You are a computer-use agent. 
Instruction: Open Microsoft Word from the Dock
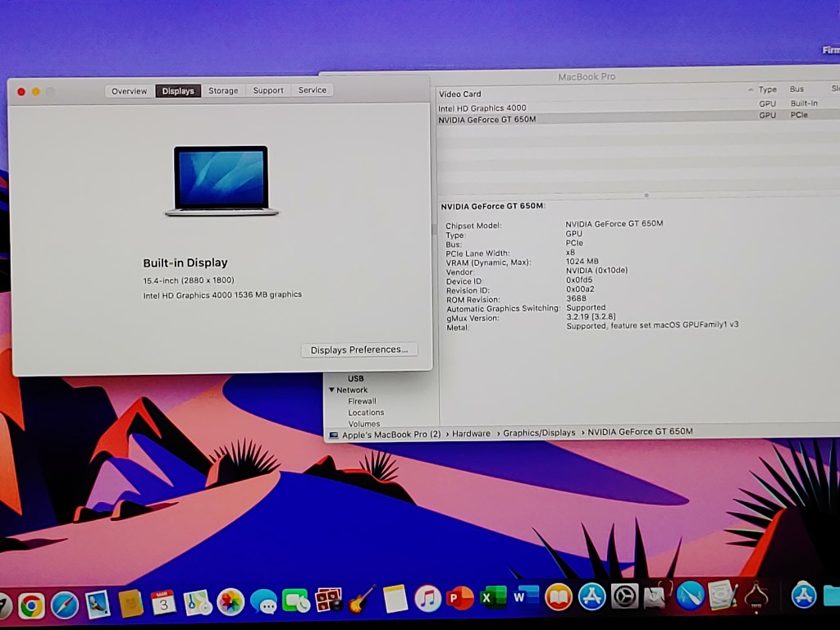(526, 596)
